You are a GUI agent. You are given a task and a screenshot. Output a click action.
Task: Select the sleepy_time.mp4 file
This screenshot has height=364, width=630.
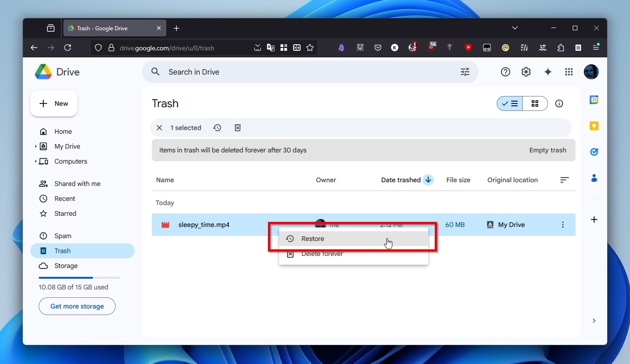click(204, 225)
